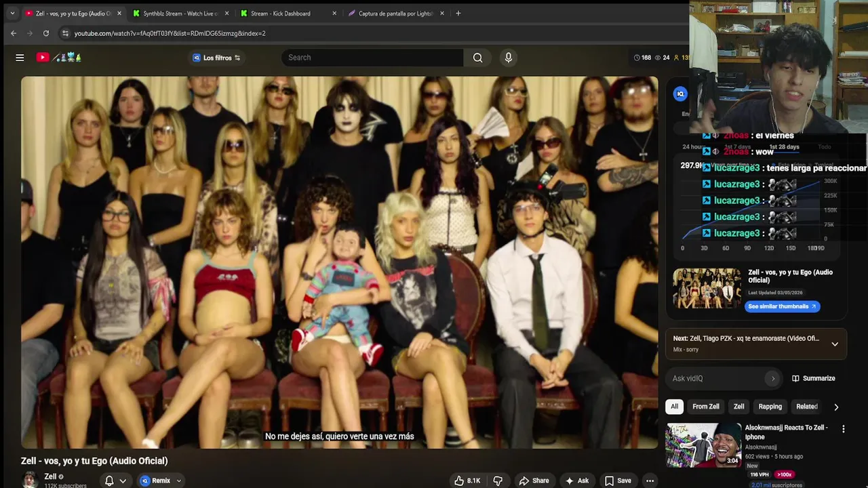Viewport: 868px width, 488px height.
Task: Open notification preferences chevron beside bell
Action: [123, 481]
